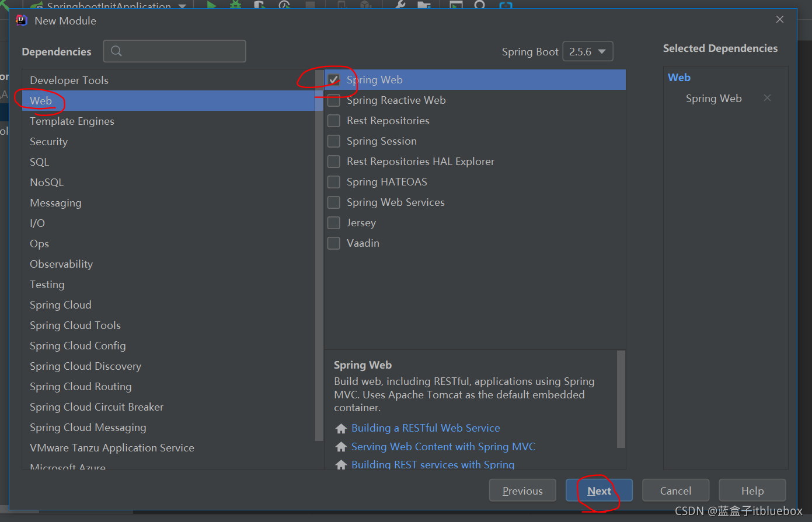Click home icon beside Building a RESTful Web Service
Screen dimensions: 812x522
tap(341, 429)
